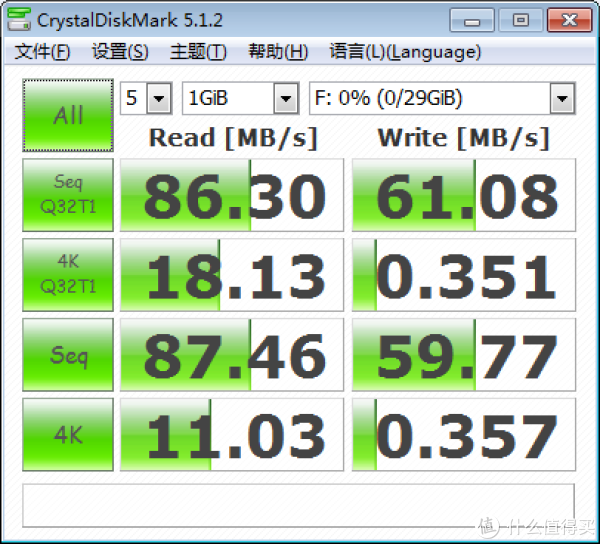
Task: Click the Seq Q32T1 read result 86.30
Action: (232, 195)
